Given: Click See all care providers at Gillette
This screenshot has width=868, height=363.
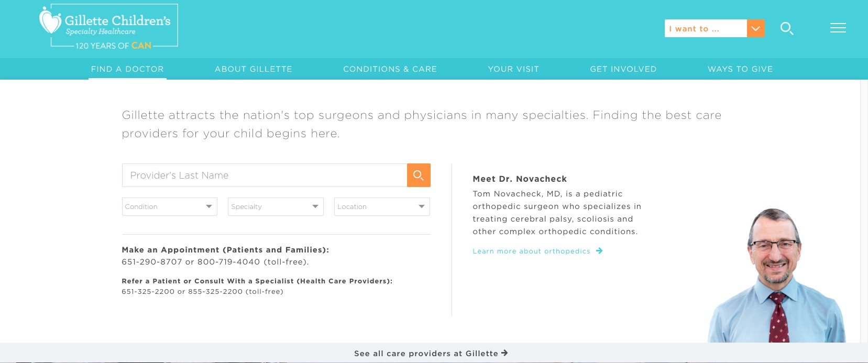Looking at the screenshot, I should [426, 354].
